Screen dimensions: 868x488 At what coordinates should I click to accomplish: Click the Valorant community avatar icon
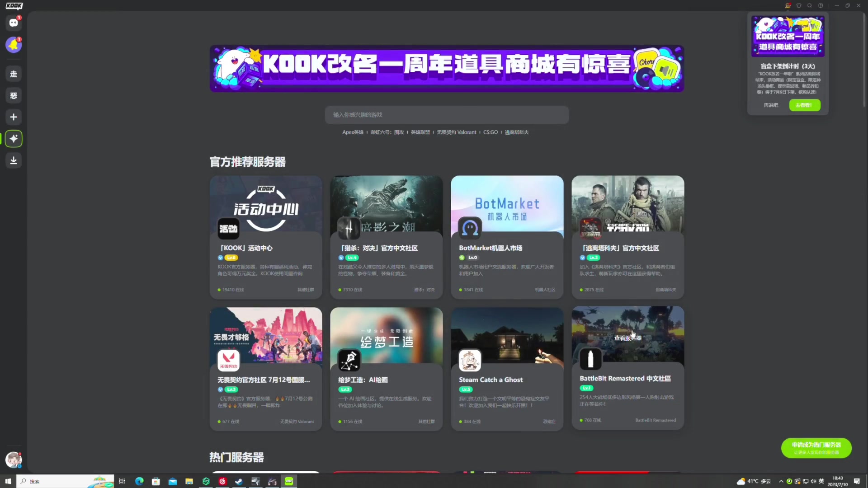click(x=228, y=360)
